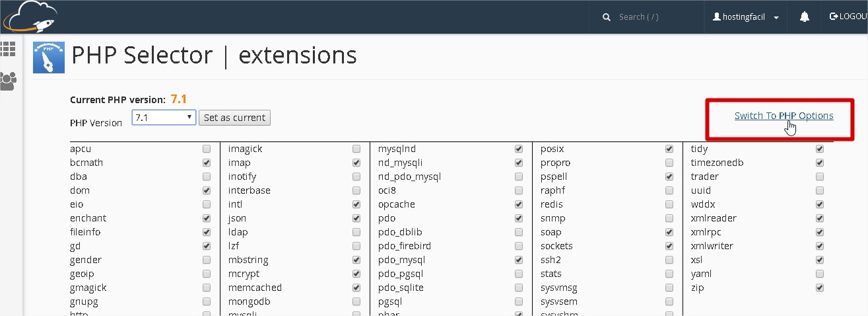The image size is (868, 316).
Task: Follow the Switch To PHP Options link
Action: coord(784,116)
